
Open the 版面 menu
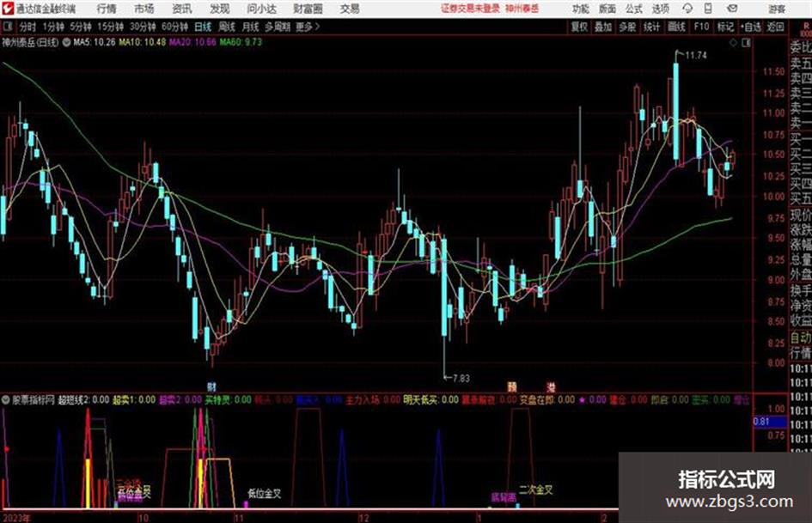pyautogui.click(x=607, y=9)
